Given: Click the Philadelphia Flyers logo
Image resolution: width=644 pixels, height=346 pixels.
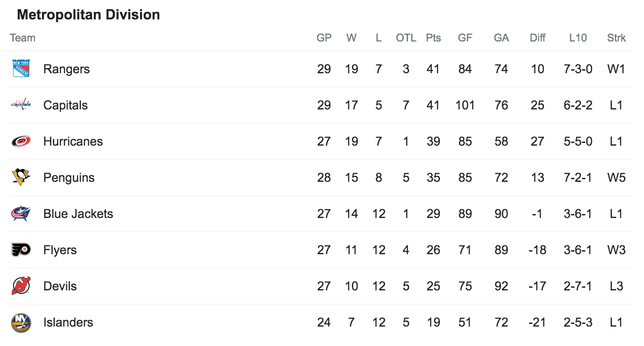Looking at the screenshot, I should pos(21,250).
